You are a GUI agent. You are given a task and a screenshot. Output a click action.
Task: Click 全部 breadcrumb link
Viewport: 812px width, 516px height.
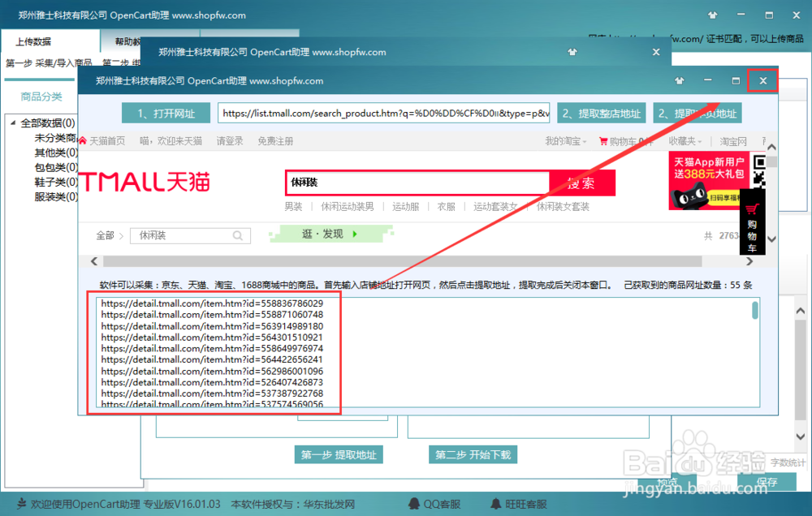click(x=105, y=235)
